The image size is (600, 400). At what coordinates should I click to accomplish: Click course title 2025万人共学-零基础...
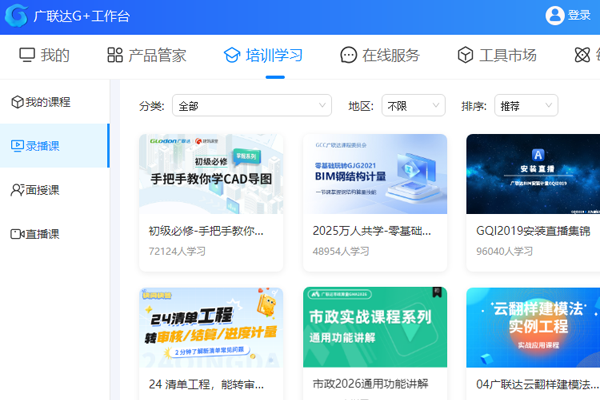[372, 231]
